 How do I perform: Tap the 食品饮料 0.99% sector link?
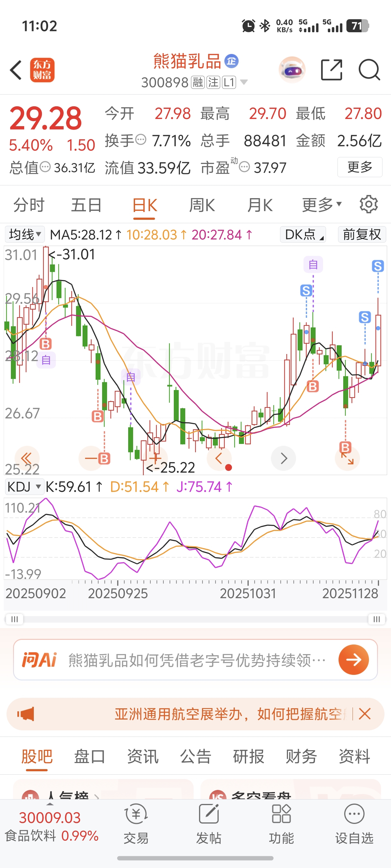[52, 836]
